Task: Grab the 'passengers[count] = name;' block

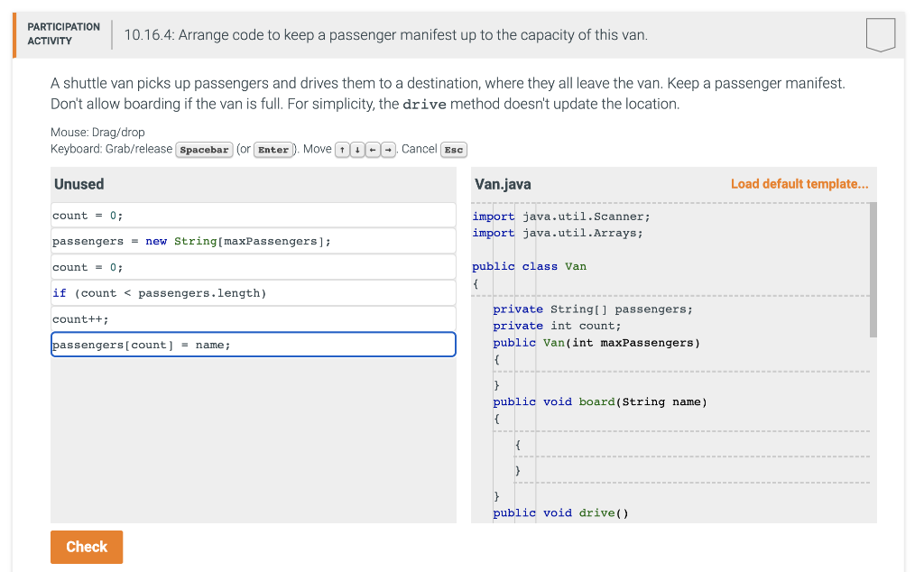Action: point(254,345)
